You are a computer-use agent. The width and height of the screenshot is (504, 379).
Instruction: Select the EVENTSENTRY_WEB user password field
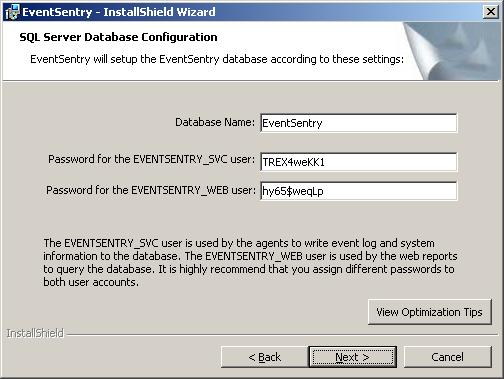pos(359,191)
